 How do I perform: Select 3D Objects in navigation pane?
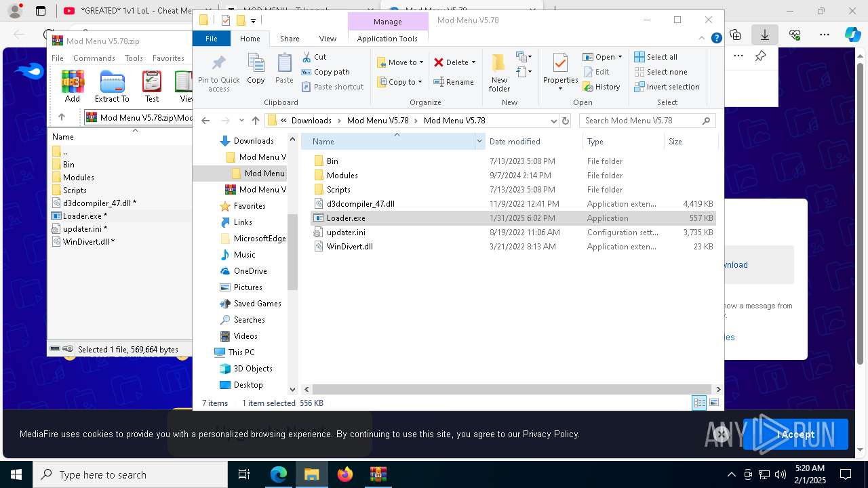pos(253,369)
